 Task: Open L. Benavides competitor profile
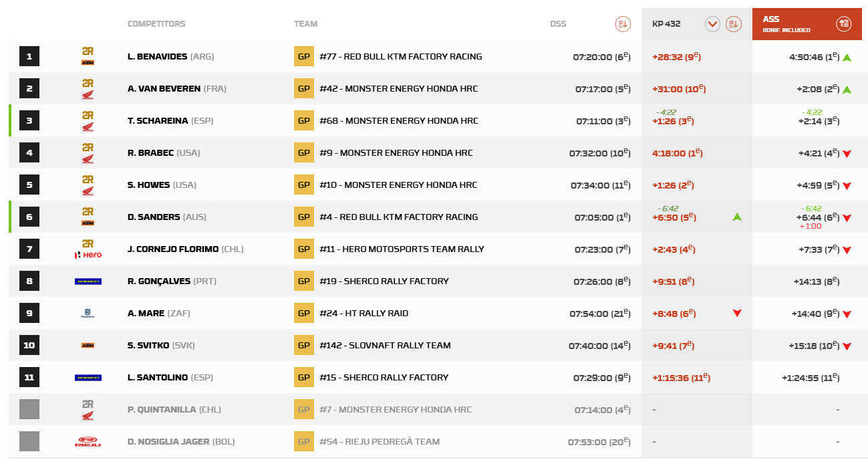(158, 57)
